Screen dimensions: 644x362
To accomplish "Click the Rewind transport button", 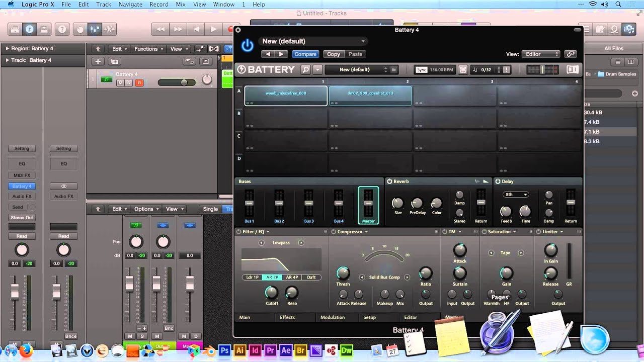I will coord(160,29).
